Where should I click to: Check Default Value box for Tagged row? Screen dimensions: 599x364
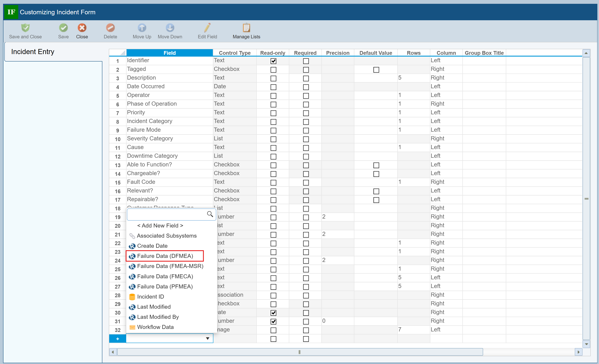[376, 70]
